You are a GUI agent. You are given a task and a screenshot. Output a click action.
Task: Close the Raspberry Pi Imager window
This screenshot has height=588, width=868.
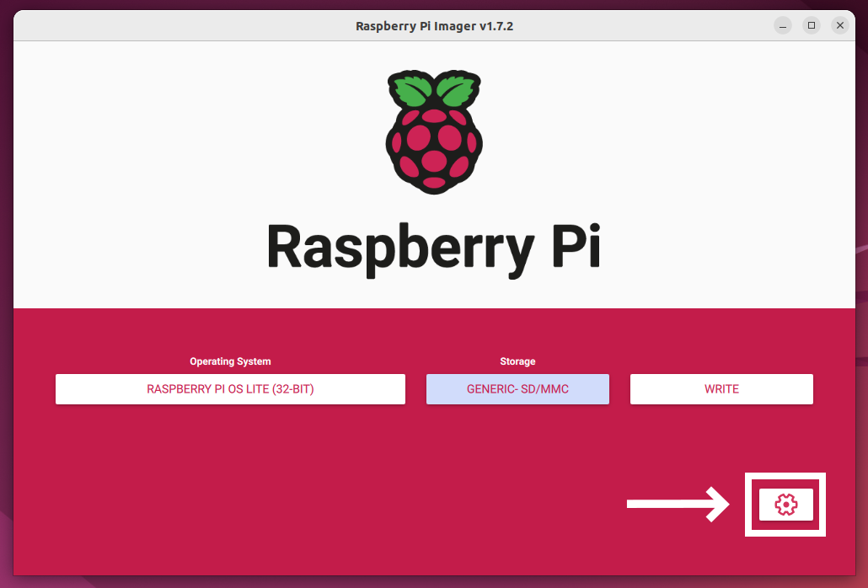[840, 25]
